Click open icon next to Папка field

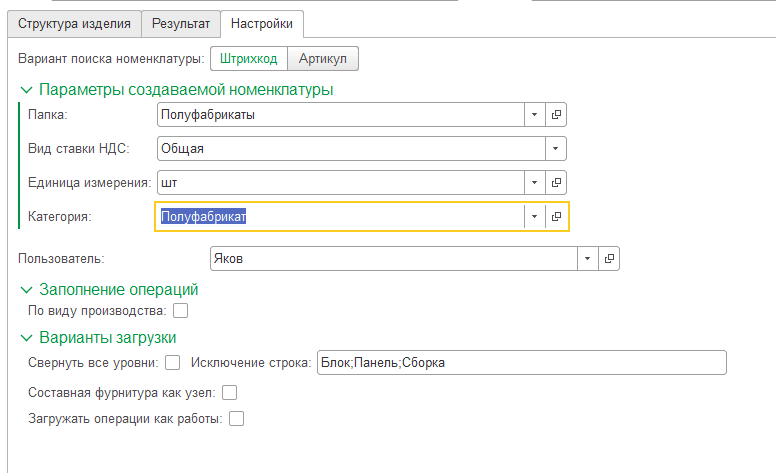[x=556, y=114]
